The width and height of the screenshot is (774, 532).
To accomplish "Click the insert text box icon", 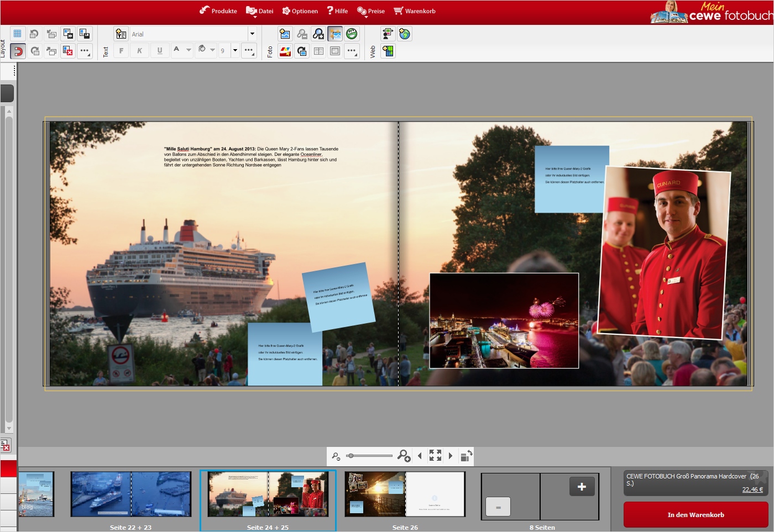I will coord(121,34).
